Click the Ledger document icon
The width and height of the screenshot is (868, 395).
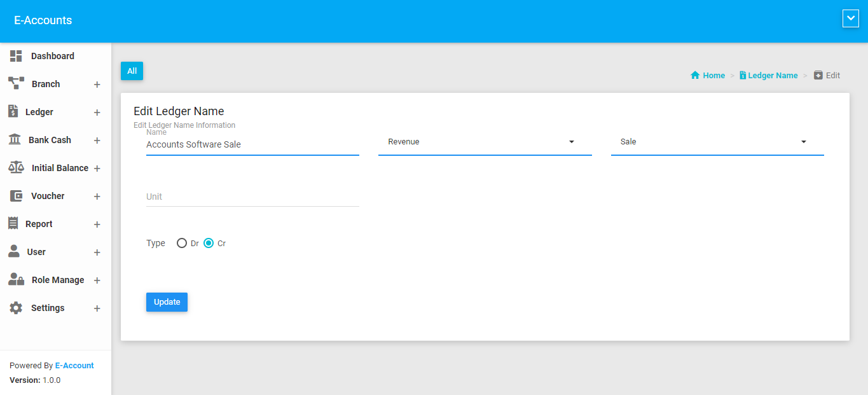13,111
